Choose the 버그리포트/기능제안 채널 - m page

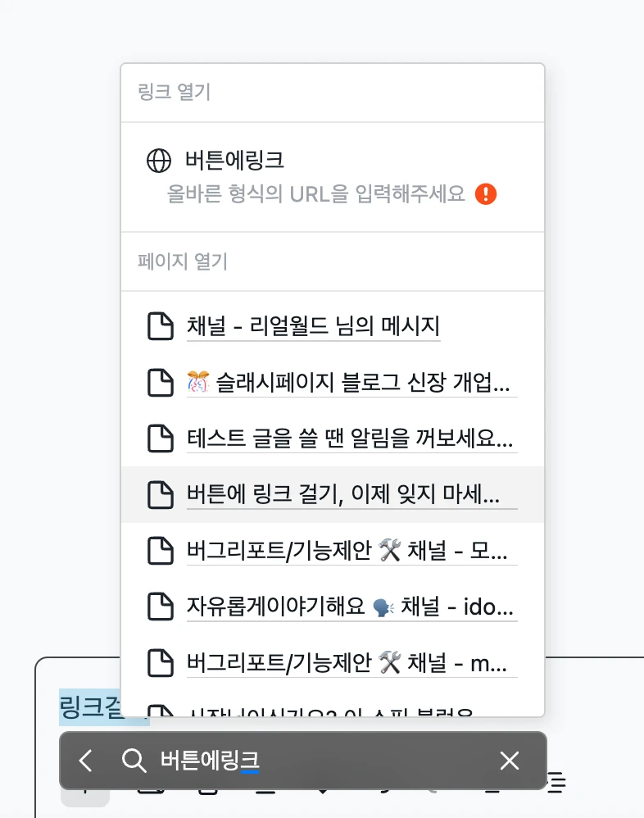[x=351, y=662]
